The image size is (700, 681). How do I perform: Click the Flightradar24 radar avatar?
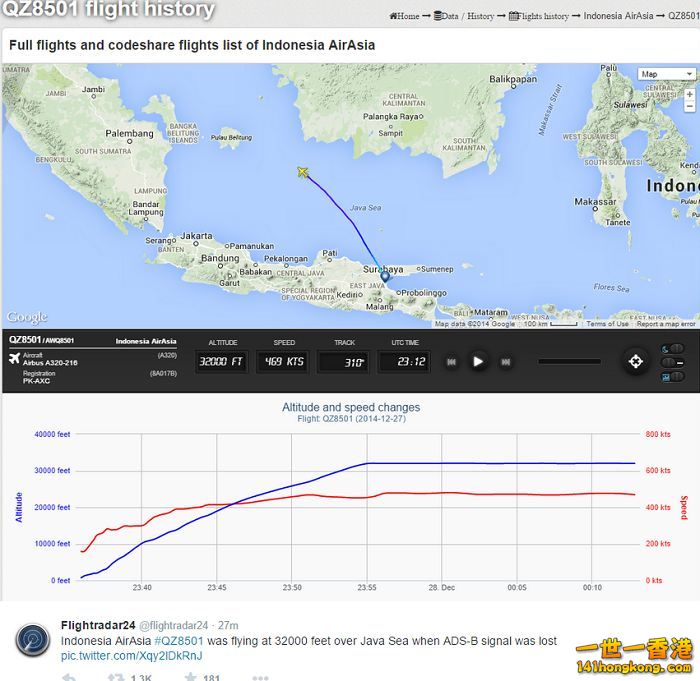[x=33, y=640]
